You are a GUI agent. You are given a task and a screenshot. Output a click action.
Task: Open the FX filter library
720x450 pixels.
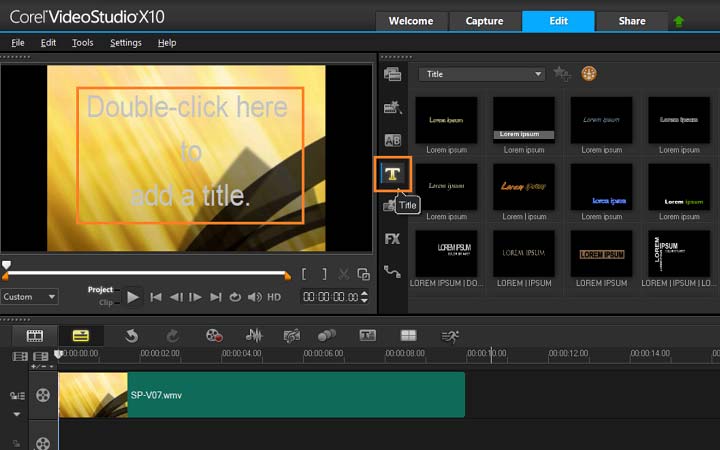tap(392, 239)
